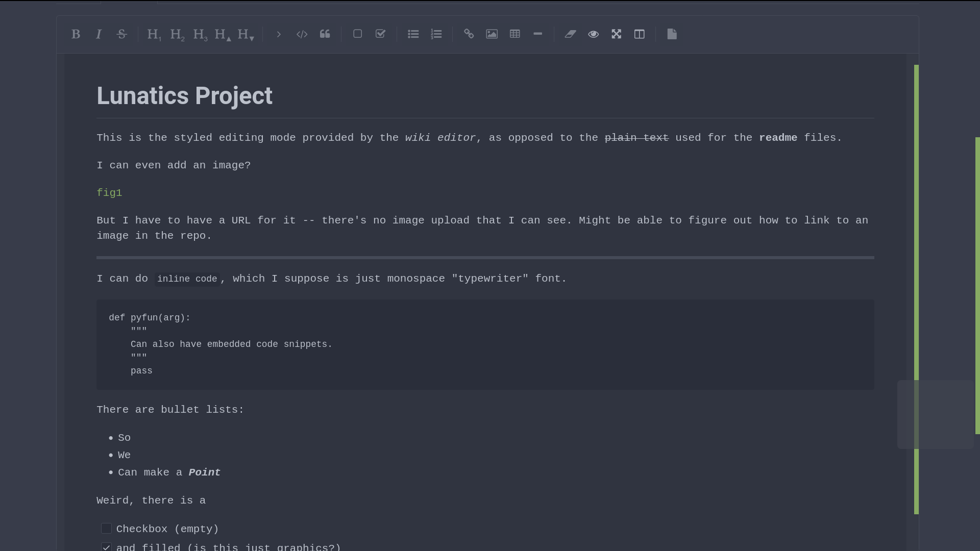
Task: Toggle preview with eye icon
Action: pyautogui.click(x=593, y=34)
